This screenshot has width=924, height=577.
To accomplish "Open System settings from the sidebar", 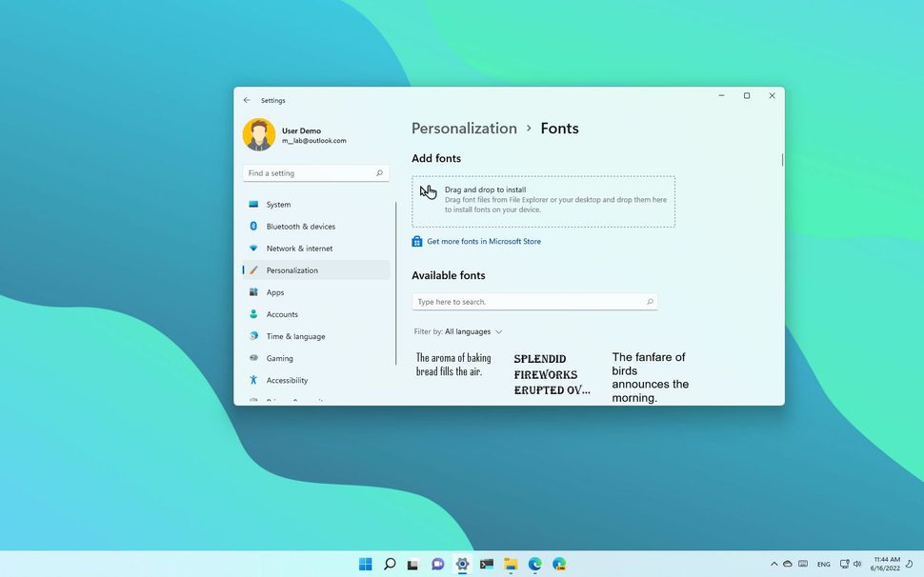I will pos(278,204).
